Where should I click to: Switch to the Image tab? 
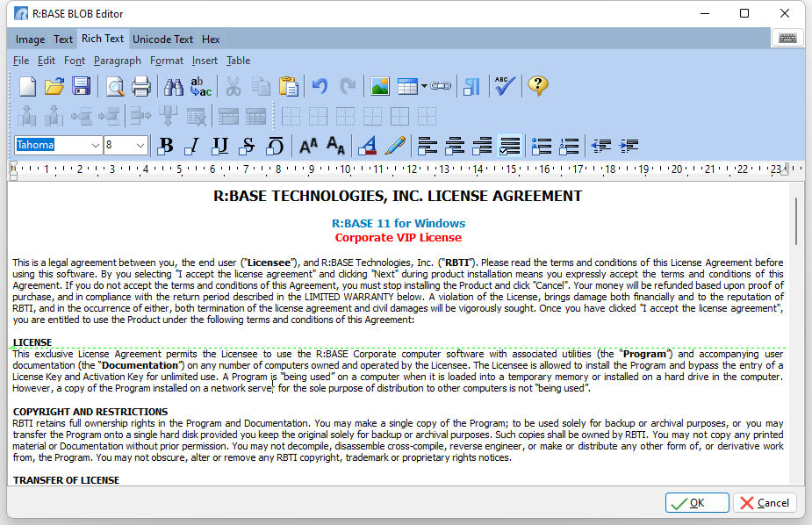[30, 40]
